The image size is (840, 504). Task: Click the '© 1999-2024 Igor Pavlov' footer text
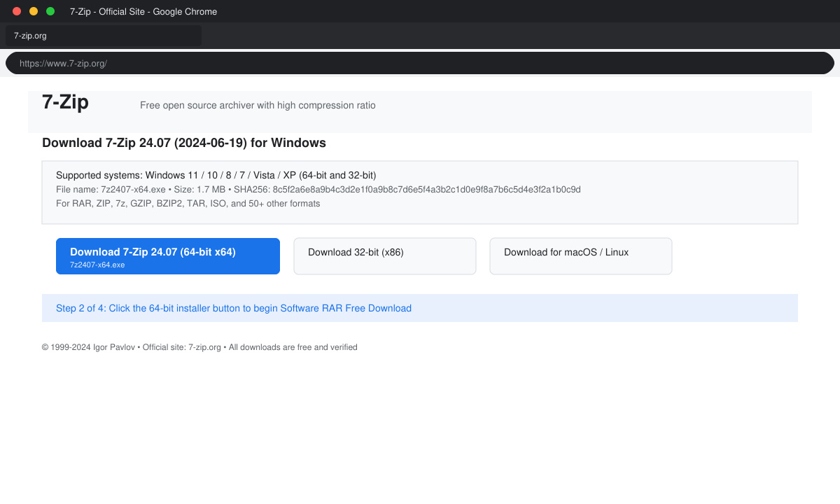199,347
